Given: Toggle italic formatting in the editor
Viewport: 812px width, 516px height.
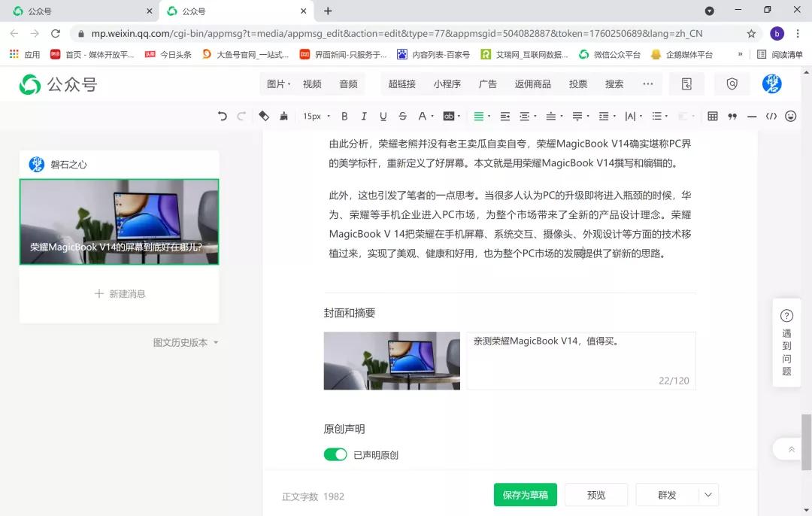Looking at the screenshot, I should [x=364, y=116].
